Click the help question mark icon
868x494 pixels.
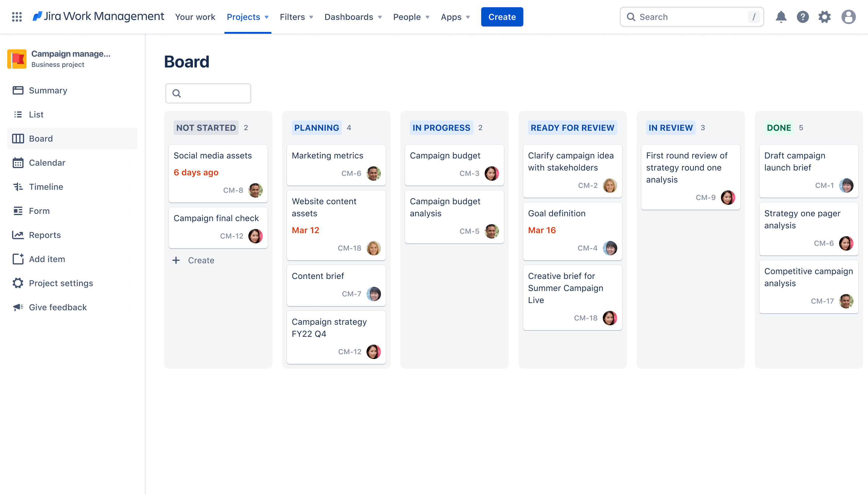803,17
